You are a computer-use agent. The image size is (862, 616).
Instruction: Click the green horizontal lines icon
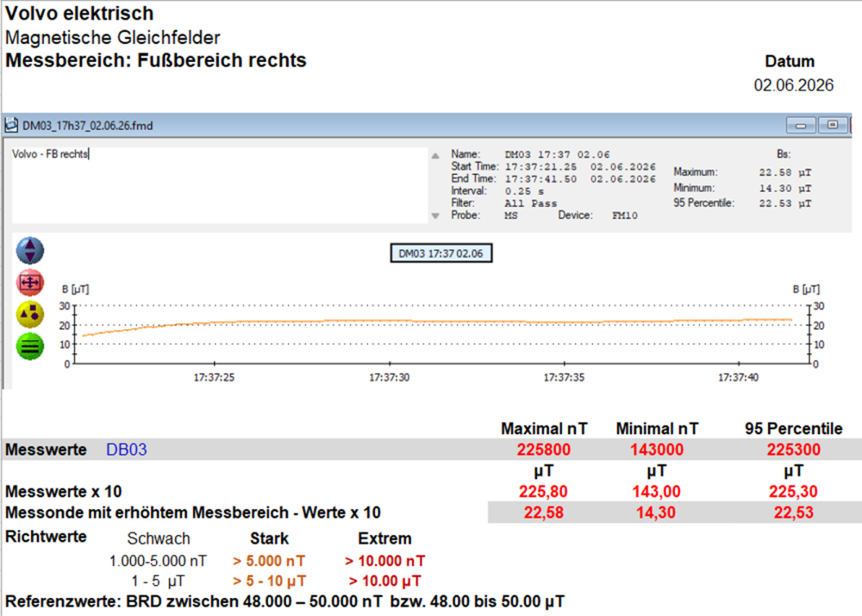(29, 346)
